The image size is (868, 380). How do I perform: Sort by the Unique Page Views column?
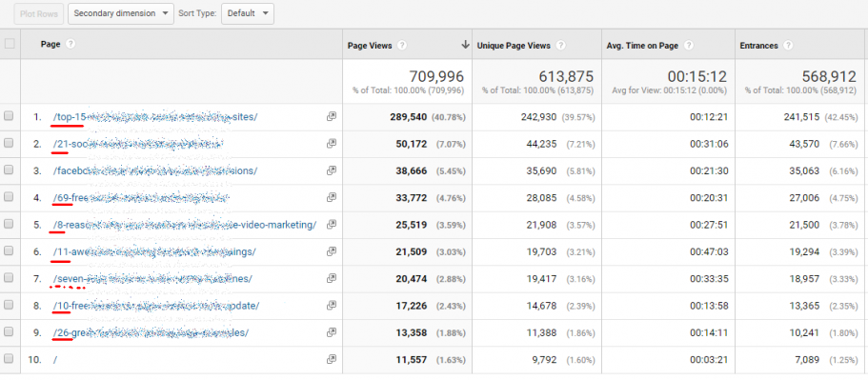(x=514, y=46)
